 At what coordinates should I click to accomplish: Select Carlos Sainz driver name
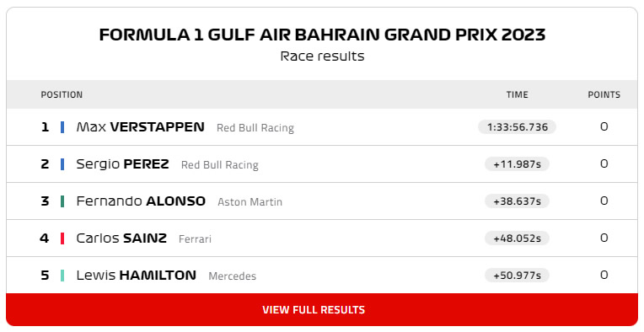pos(121,238)
